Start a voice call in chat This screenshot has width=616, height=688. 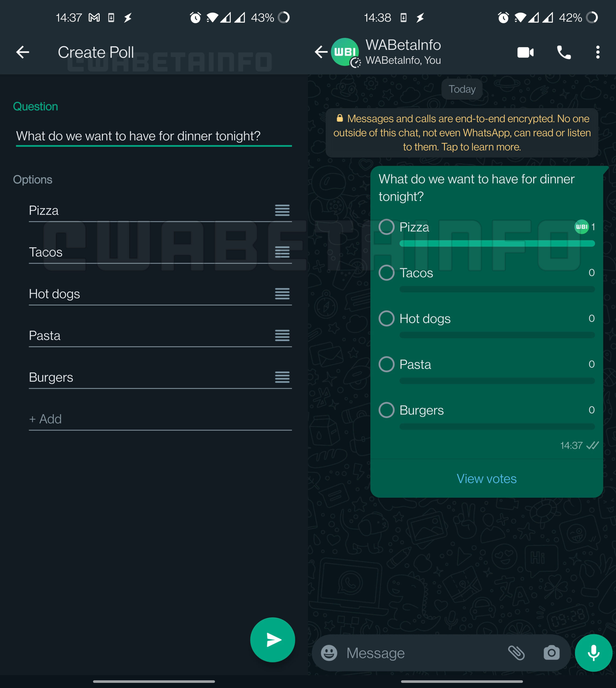point(564,52)
